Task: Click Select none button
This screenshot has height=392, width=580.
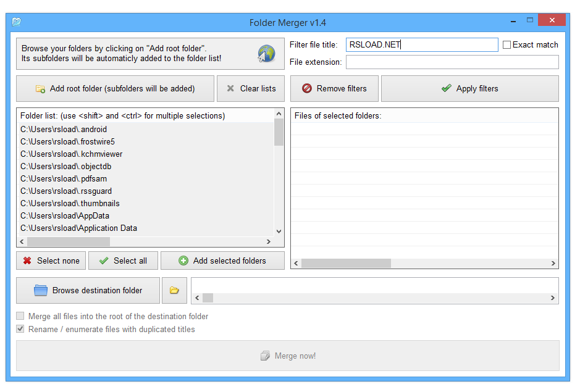Action: tap(51, 261)
